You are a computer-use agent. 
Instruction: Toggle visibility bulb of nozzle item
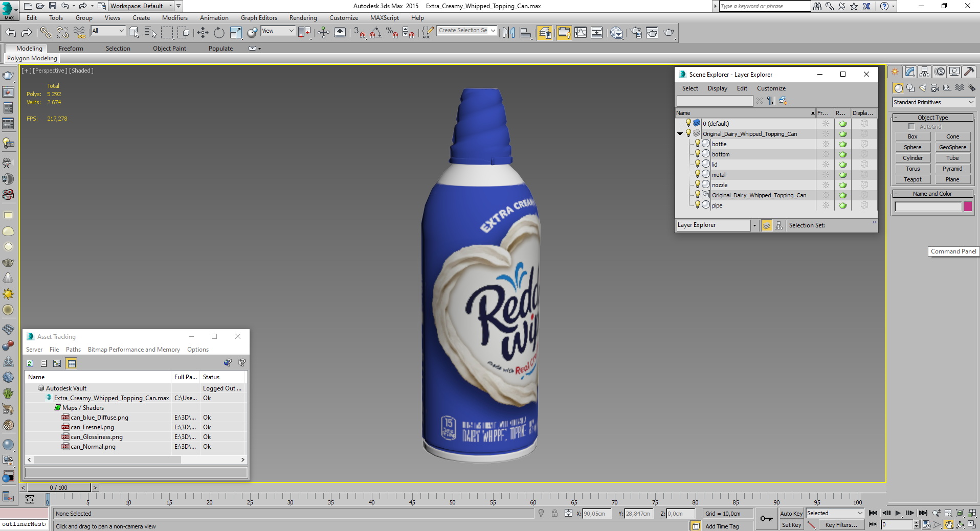point(697,184)
